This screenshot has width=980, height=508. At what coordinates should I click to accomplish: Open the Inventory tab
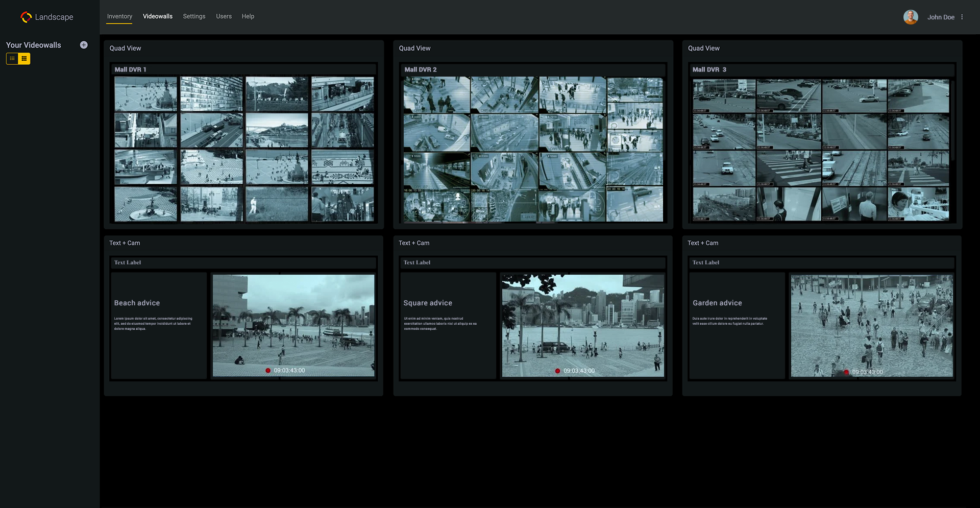click(119, 16)
